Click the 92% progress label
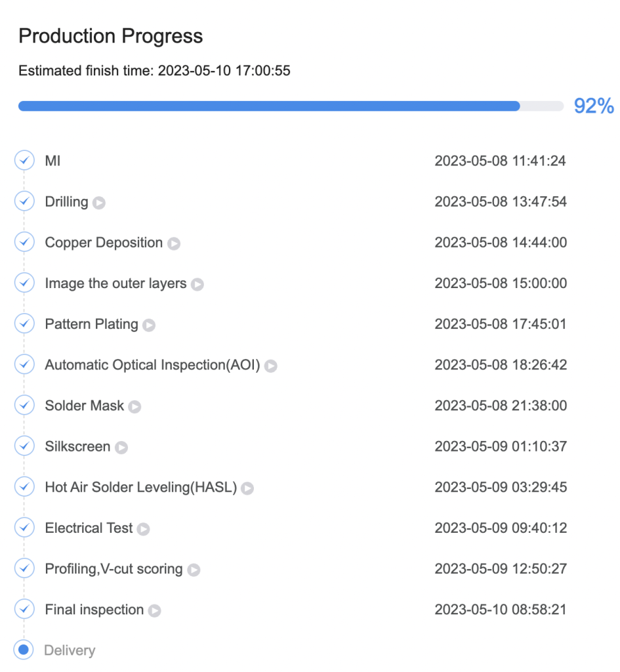This screenshot has height=672, width=620. coord(594,106)
